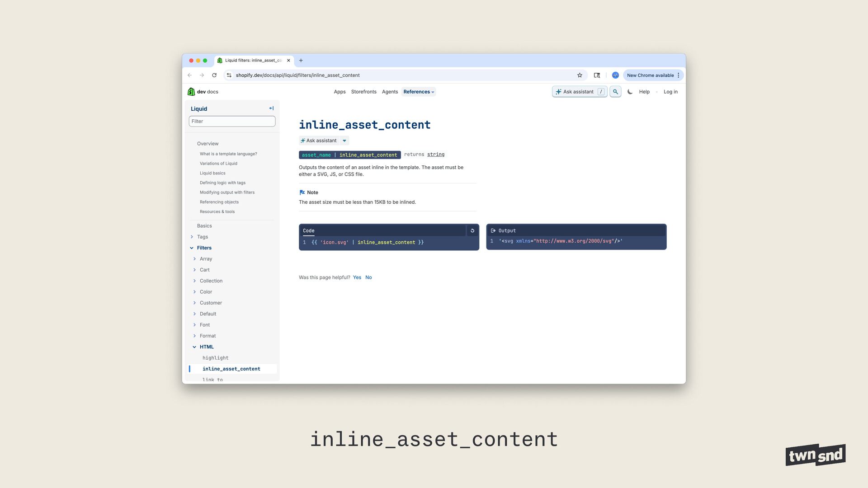Collapse the HTML filters group
The image size is (868, 488).
pos(194,347)
